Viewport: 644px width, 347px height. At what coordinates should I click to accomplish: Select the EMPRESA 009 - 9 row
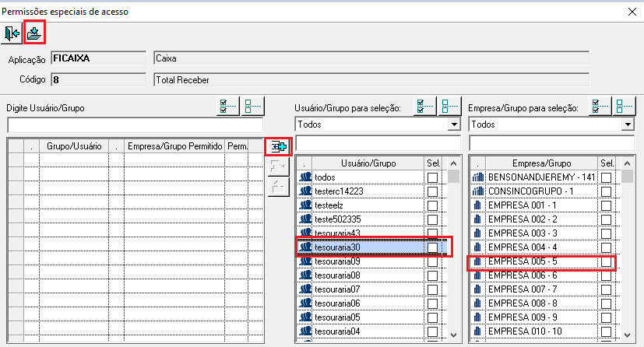click(545, 317)
